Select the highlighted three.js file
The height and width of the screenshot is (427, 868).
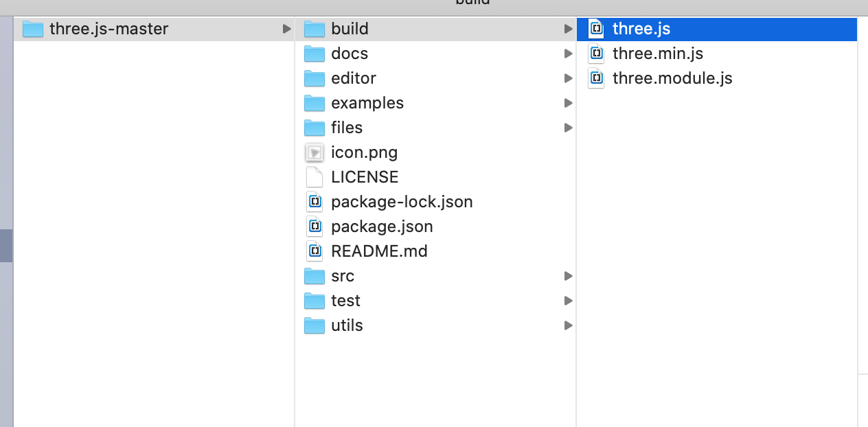coord(717,29)
